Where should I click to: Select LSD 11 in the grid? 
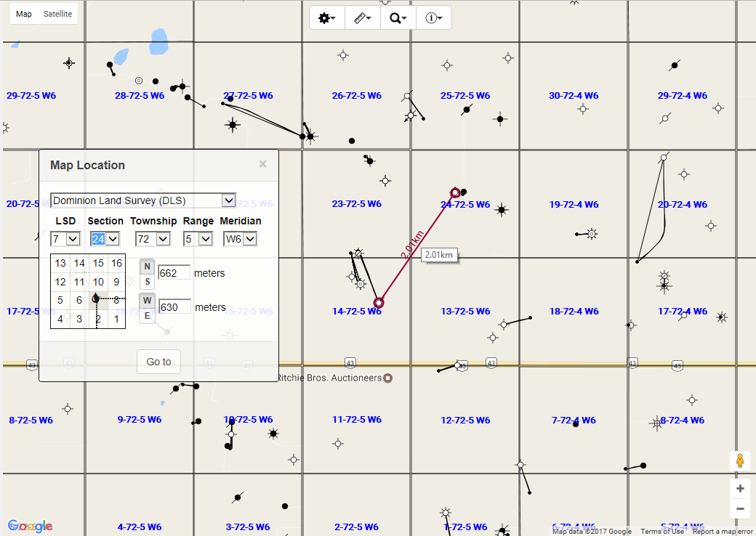click(79, 282)
